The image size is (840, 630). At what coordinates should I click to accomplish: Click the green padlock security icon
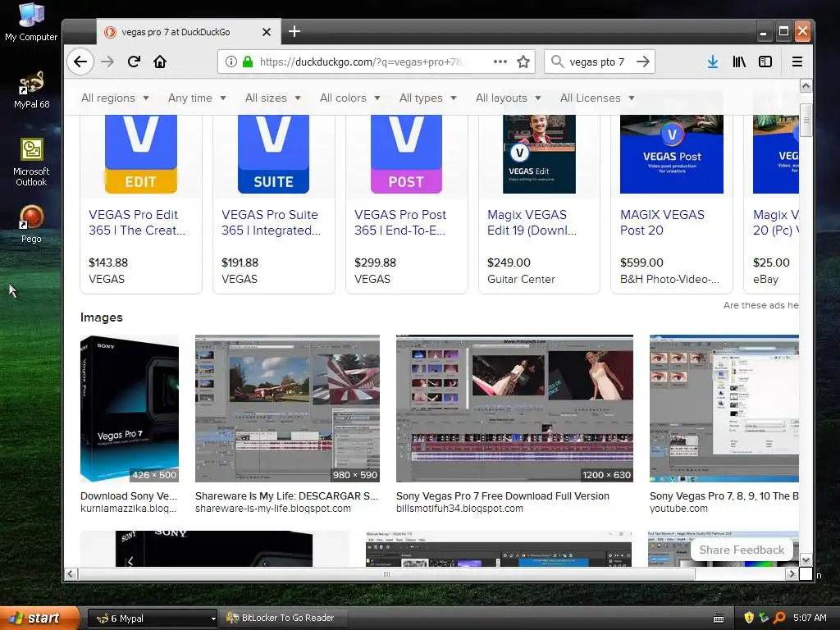pyautogui.click(x=248, y=62)
